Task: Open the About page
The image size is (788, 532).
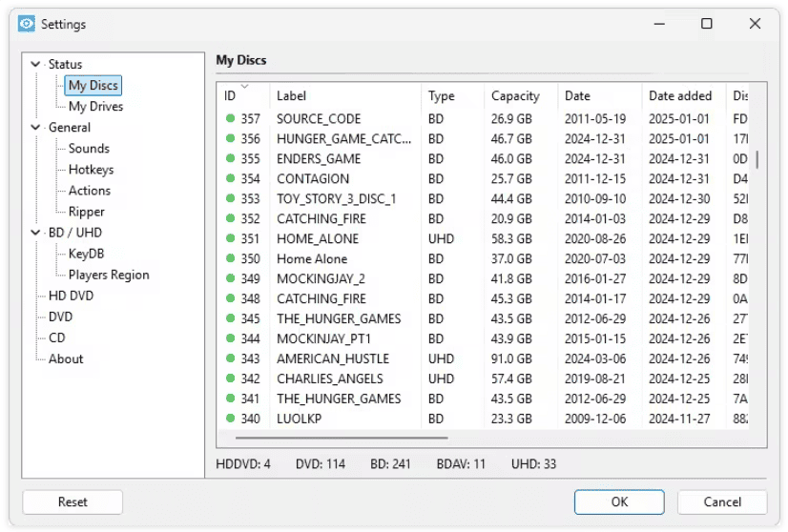Action: [66, 359]
